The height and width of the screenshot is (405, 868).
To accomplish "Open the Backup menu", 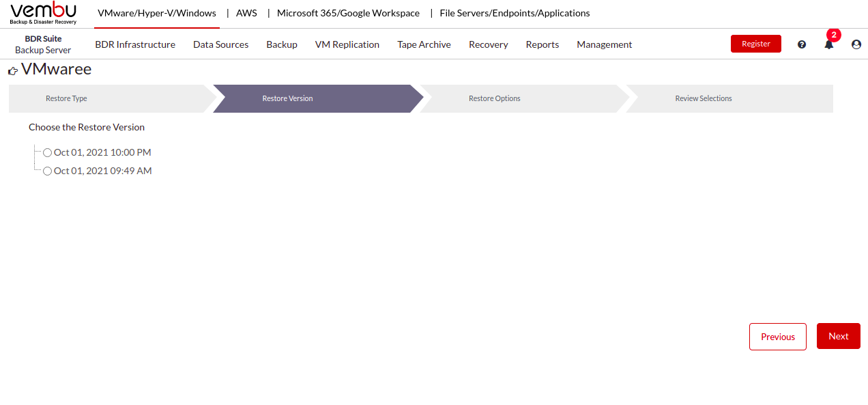I will tap(282, 44).
